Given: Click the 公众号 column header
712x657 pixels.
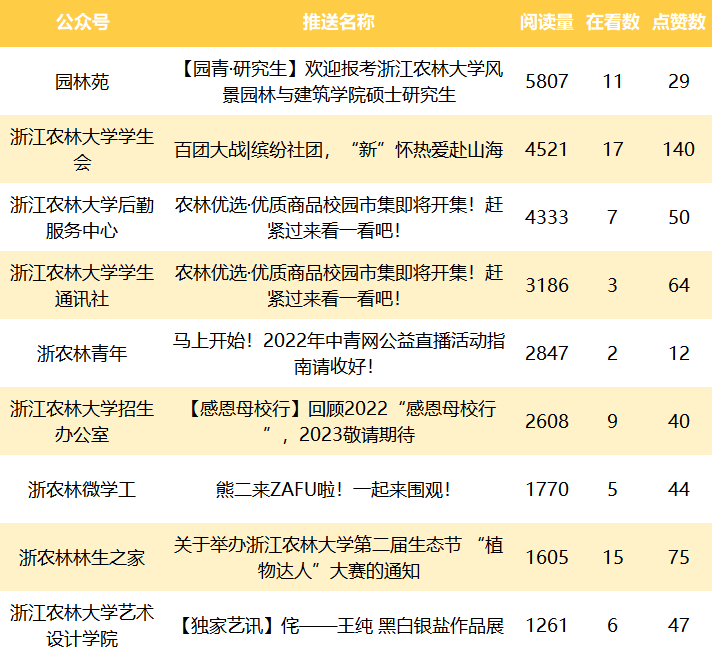Looking at the screenshot, I should (x=82, y=22).
